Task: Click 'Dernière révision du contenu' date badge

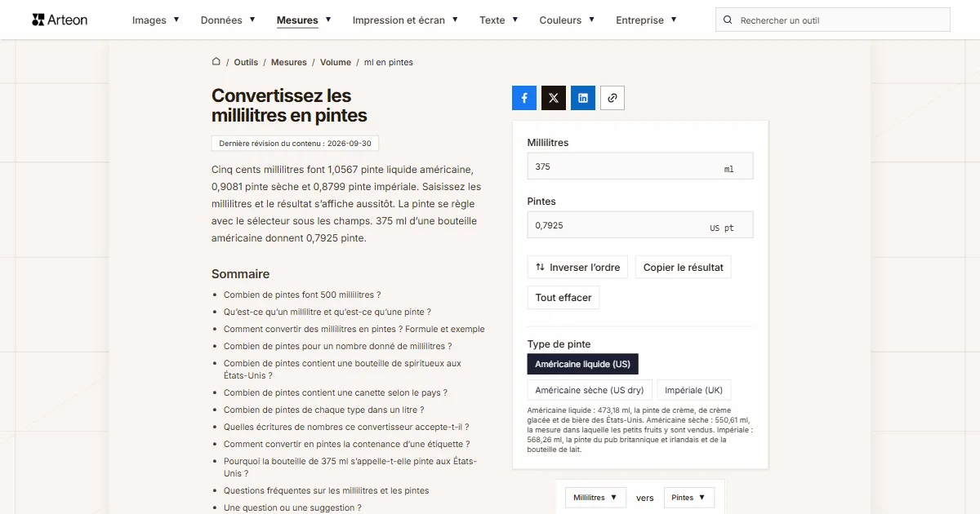Action: pyautogui.click(x=295, y=144)
